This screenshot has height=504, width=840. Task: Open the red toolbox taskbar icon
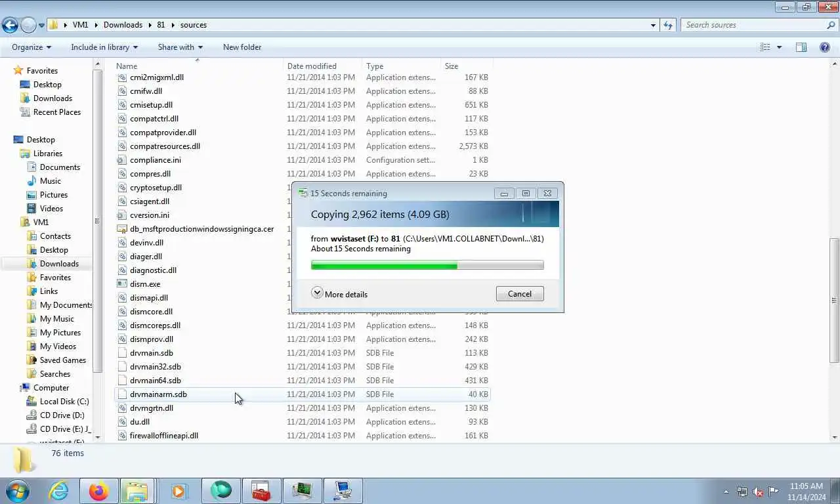(261, 491)
